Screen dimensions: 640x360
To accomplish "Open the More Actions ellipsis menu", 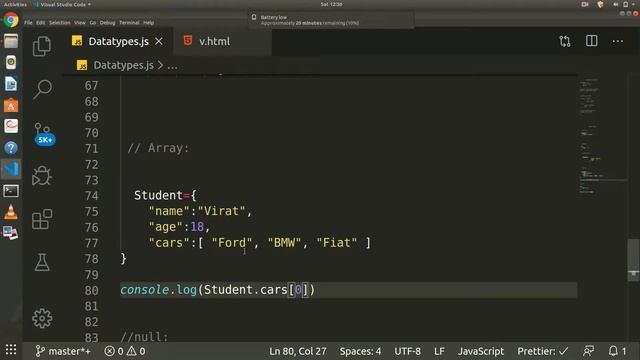I will [x=618, y=41].
